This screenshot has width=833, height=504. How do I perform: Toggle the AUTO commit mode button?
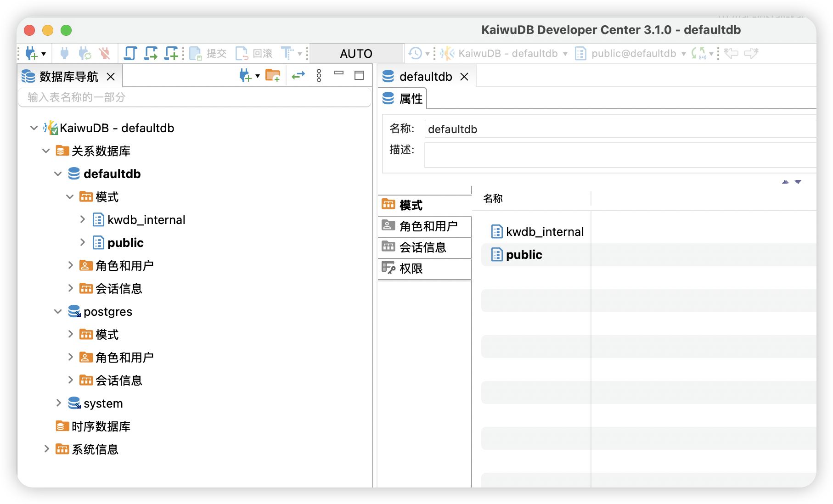point(356,54)
